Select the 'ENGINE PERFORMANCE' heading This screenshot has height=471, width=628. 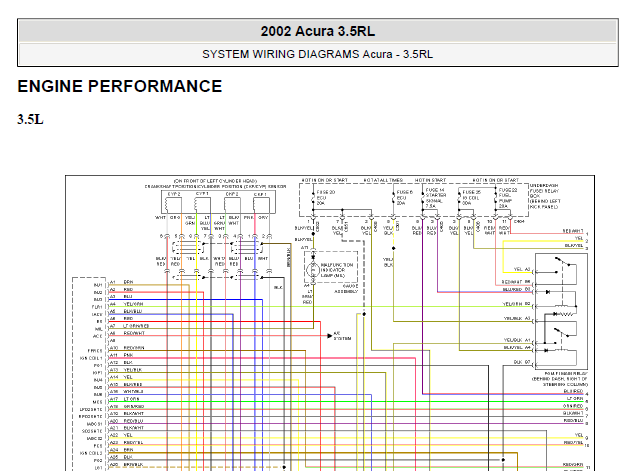tap(120, 87)
